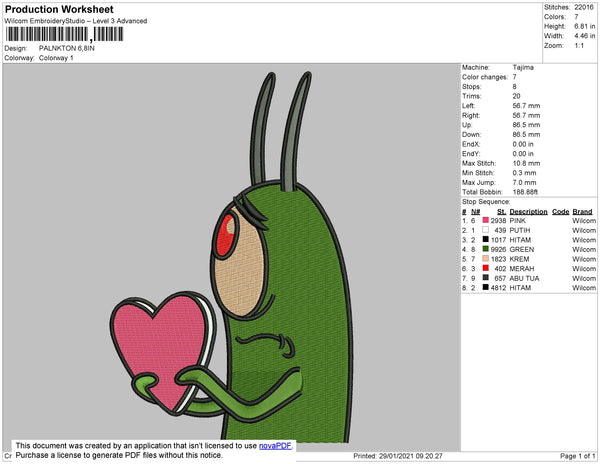The height and width of the screenshot is (464, 600).
Task: Click the design name 'PALNKTON 6,8IN'
Action: (67, 48)
